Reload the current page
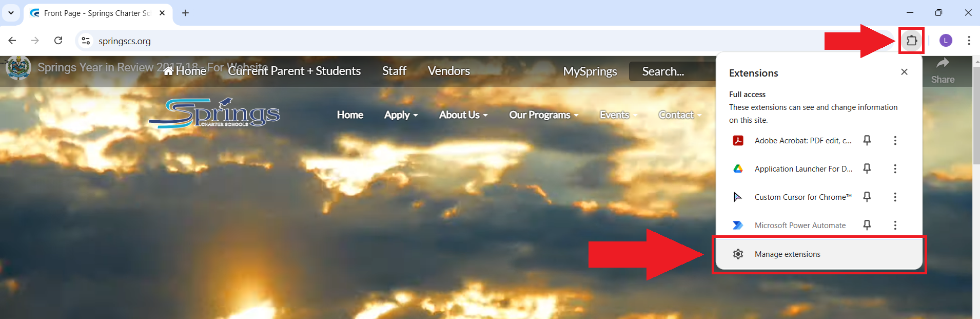This screenshot has width=980, height=319. pos(58,41)
